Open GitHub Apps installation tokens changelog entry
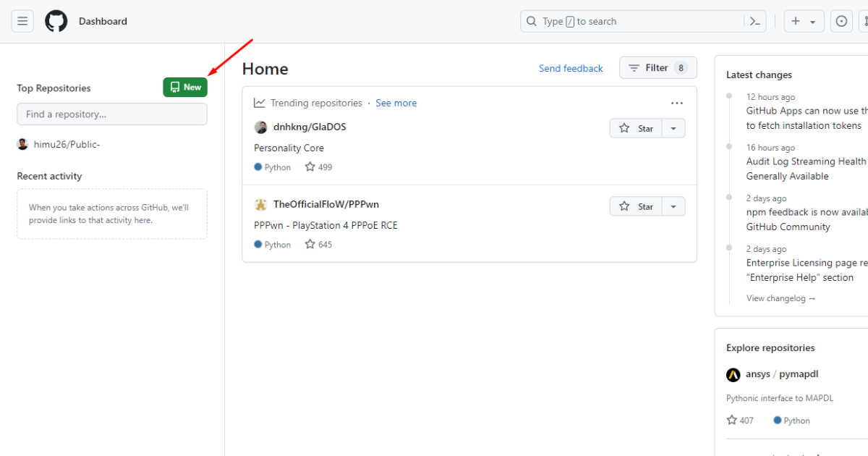Image resolution: width=868 pixels, height=456 pixels. pyautogui.click(x=807, y=118)
